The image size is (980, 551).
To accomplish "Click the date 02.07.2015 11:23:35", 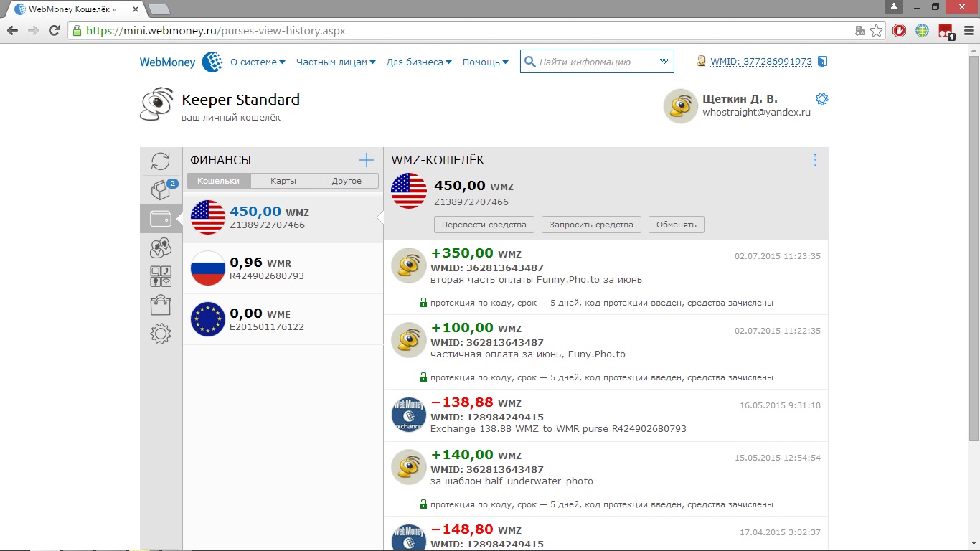I will coord(778,256).
